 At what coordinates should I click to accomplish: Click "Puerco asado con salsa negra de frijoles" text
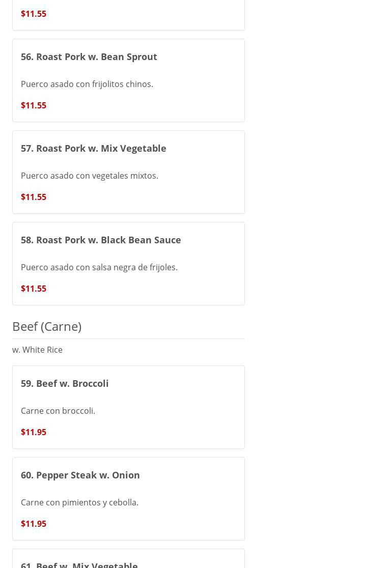tap(99, 267)
